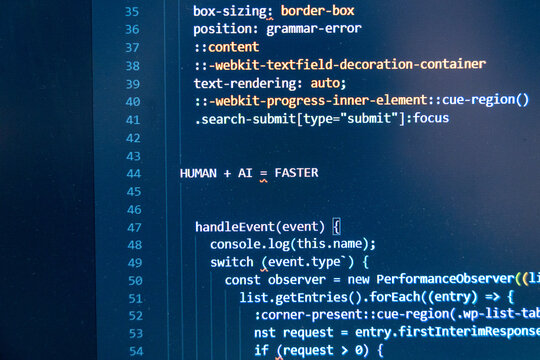
Task: Click the underlined equals sign on line 44
Action: (x=263, y=174)
